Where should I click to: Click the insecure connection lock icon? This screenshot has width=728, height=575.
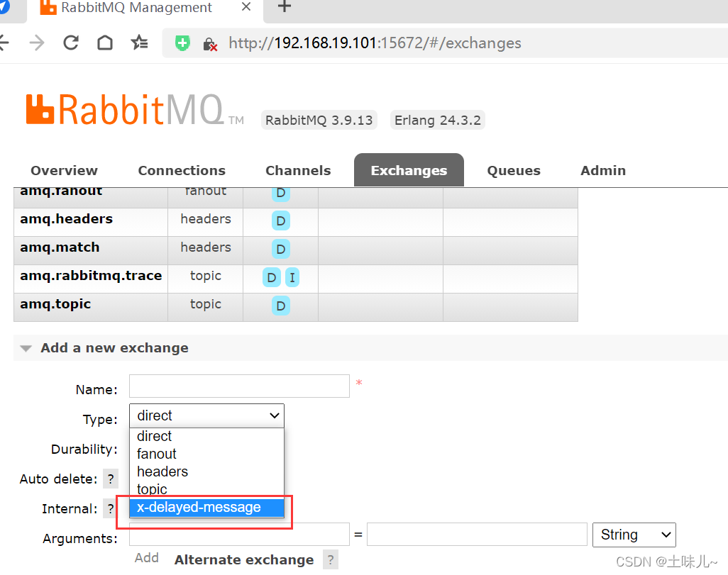[210, 44]
